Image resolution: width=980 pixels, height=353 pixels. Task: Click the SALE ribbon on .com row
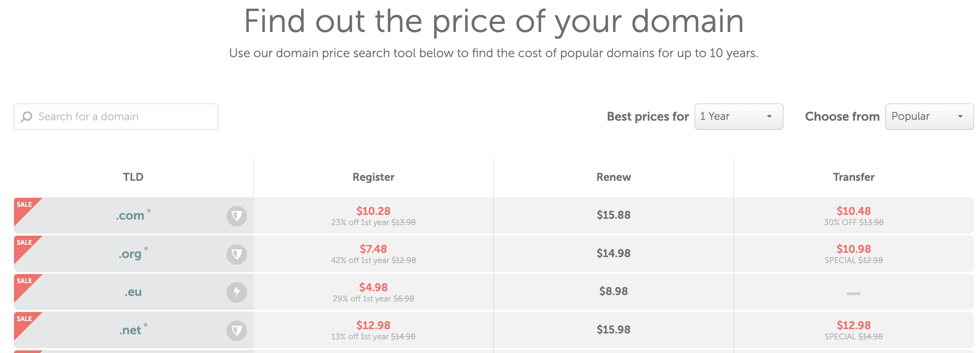(25, 205)
